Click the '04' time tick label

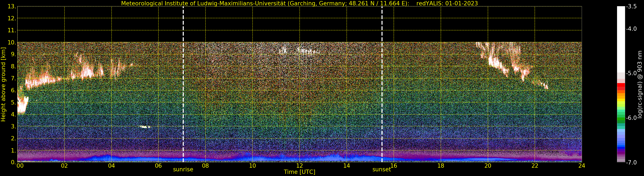[x=111, y=166]
